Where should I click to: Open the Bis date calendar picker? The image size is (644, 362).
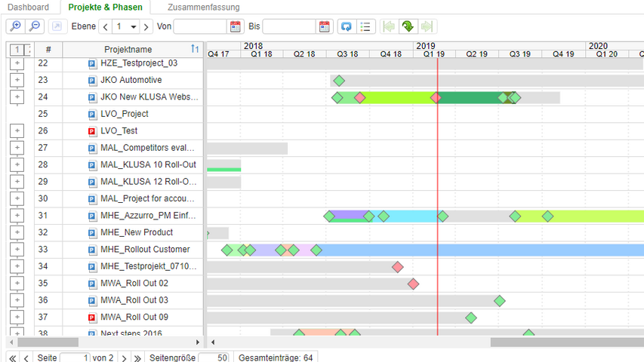click(x=325, y=26)
